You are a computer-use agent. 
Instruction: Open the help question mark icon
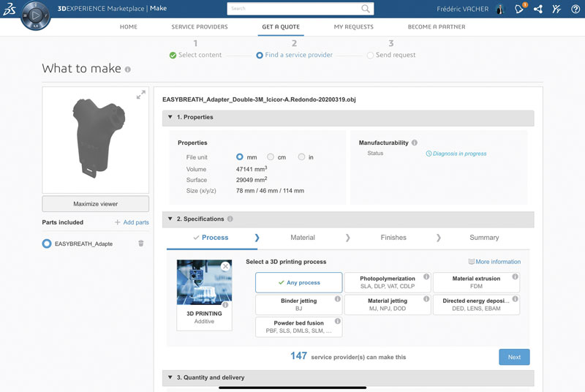[575, 9]
